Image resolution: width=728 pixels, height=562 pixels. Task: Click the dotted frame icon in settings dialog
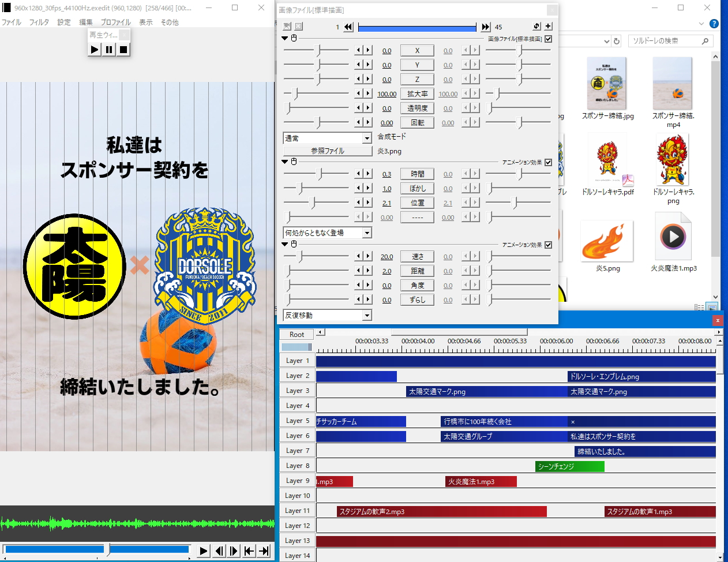298,27
